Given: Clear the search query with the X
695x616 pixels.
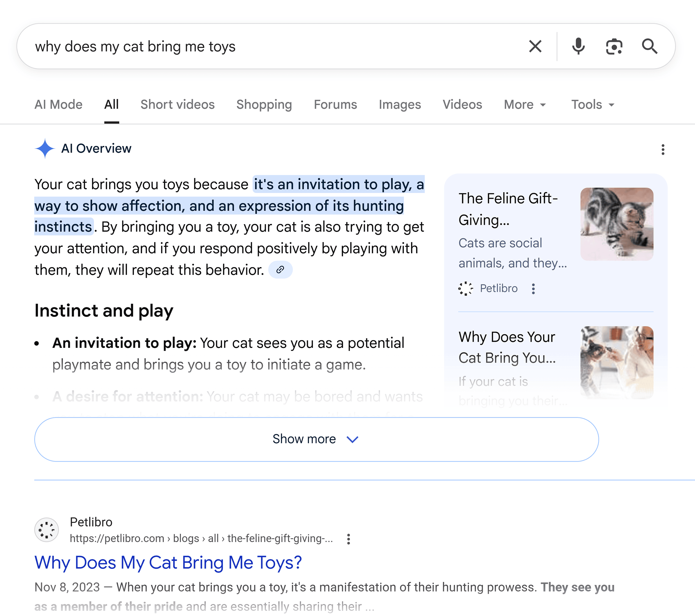Looking at the screenshot, I should (535, 46).
